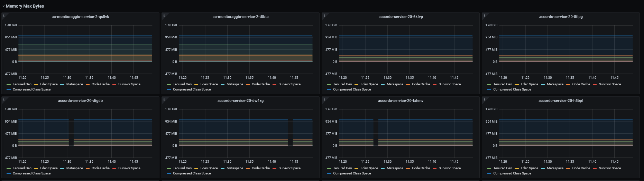
Task: Click info icon on accordo-service-20-h5bpf panel
Action: pyautogui.click(x=484, y=99)
